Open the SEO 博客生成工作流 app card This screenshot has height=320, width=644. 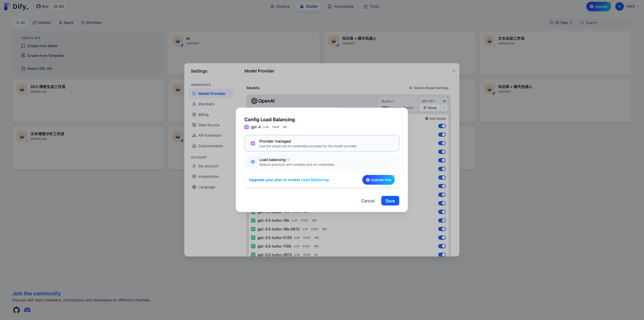[88, 101]
